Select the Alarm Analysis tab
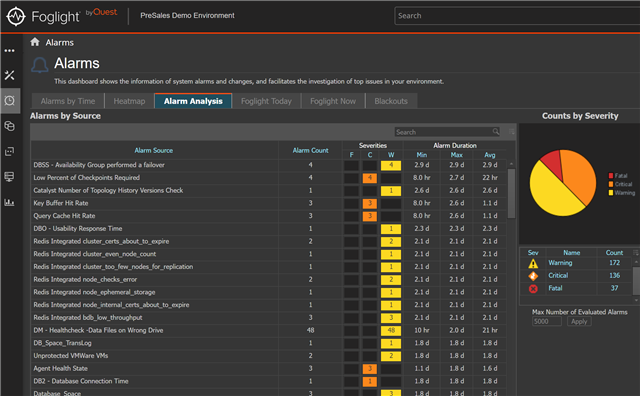This screenshot has height=396, width=640. pyautogui.click(x=193, y=101)
